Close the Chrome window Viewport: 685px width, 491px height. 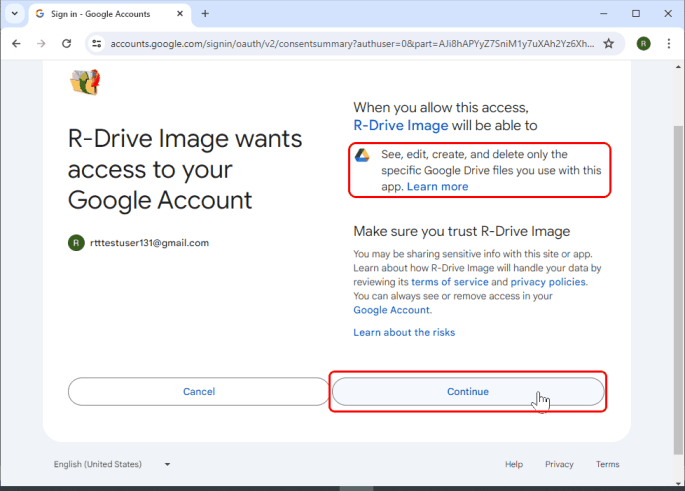(x=668, y=14)
